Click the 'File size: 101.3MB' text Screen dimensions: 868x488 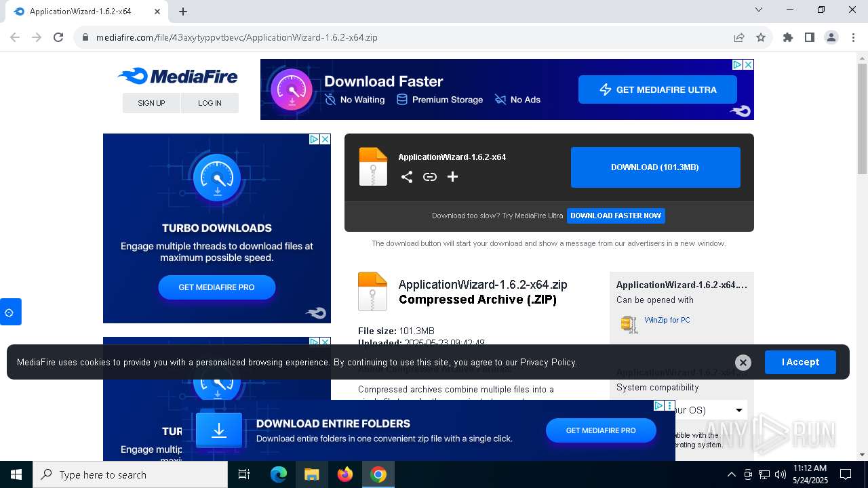click(x=396, y=331)
